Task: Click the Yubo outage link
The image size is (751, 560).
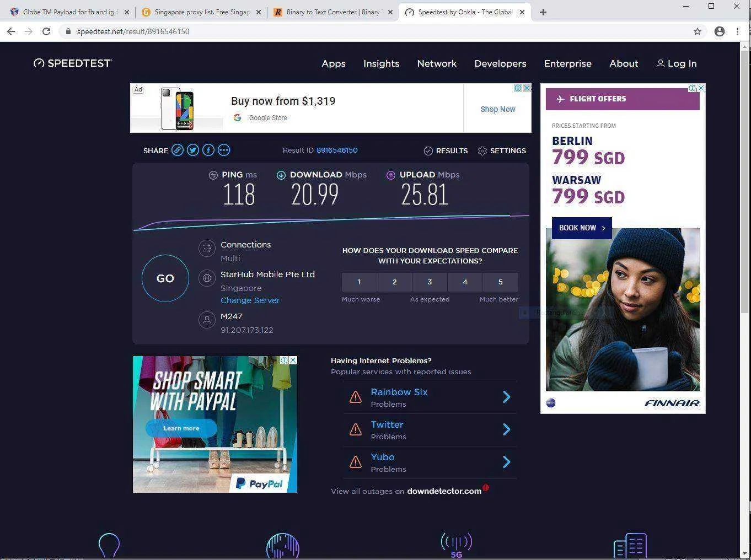Action: pyautogui.click(x=382, y=457)
